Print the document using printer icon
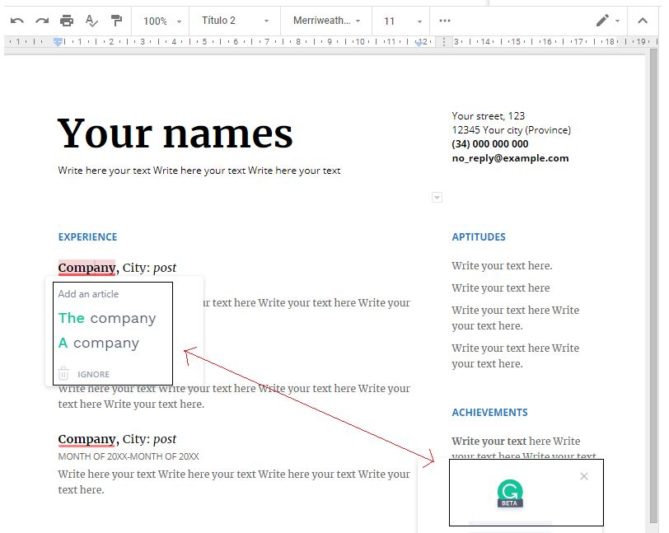The image size is (669, 533). pyautogui.click(x=67, y=20)
